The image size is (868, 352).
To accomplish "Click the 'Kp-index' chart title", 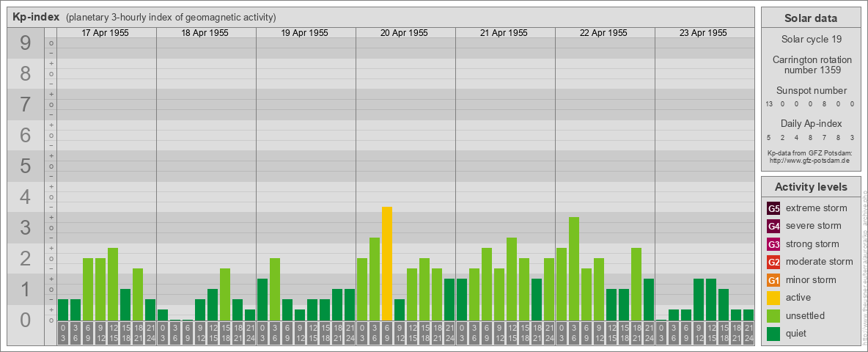I will click(x=36, y=17).
